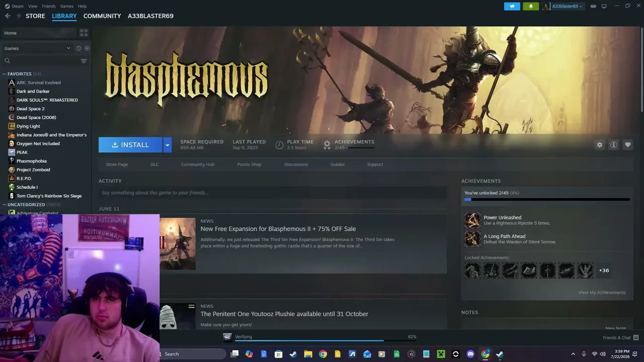
Task: Open Blasphemous game info icon
Action: click(614, 145)
